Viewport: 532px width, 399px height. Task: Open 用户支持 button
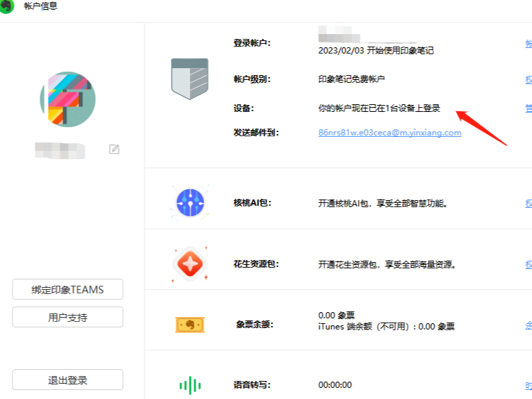click(67, 317)
